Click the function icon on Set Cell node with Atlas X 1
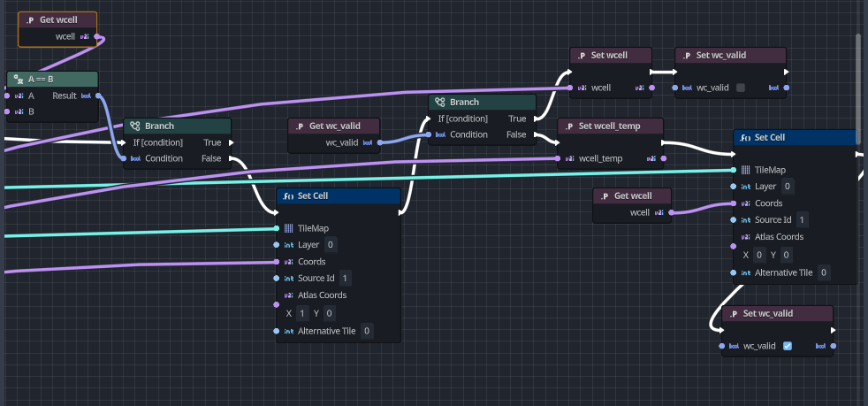868x406 pixels. tap(288, 196)
